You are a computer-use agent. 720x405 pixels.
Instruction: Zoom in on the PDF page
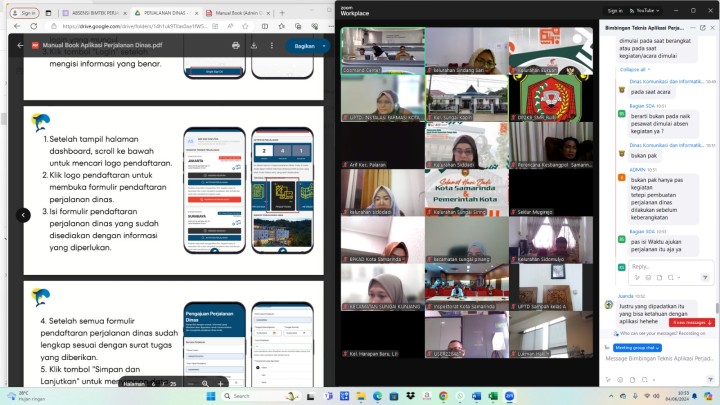coord(220,383)
